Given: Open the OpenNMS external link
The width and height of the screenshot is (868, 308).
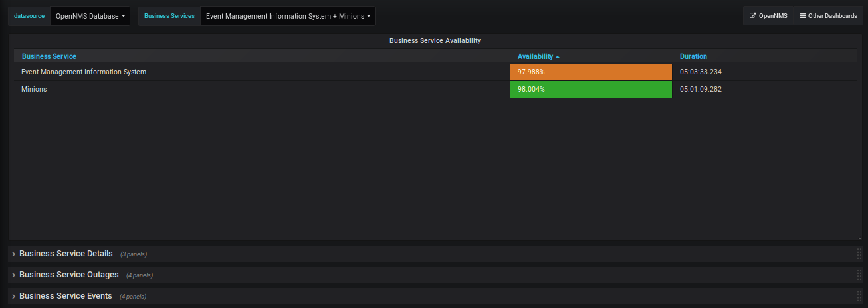Looking at the screenshot, I should pyautogui.click(x=768, y=16).
